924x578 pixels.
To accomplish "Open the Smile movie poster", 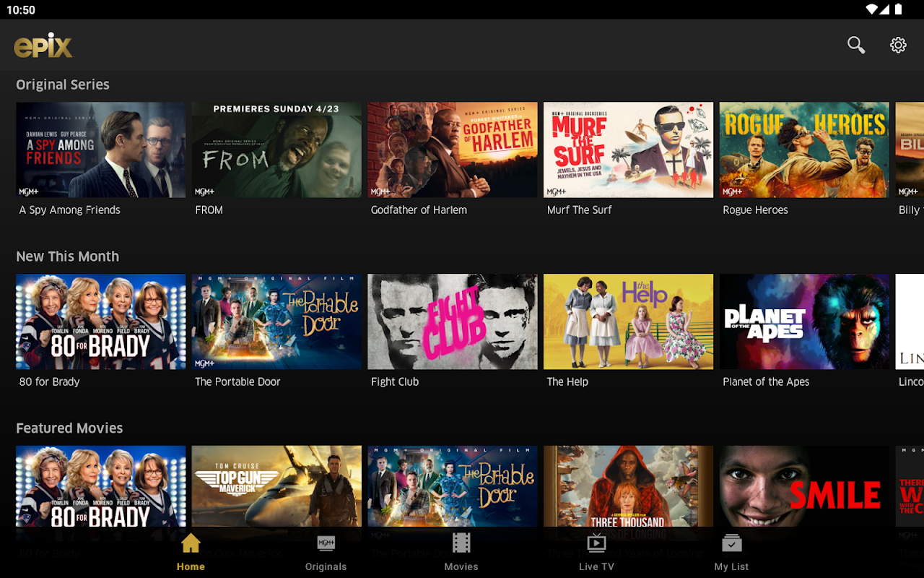I will pos(804,486).
